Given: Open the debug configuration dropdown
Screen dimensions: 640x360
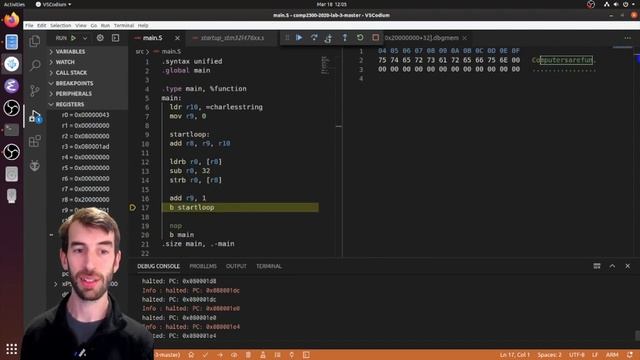Looking at the screenshot, I should pos(85,38).
